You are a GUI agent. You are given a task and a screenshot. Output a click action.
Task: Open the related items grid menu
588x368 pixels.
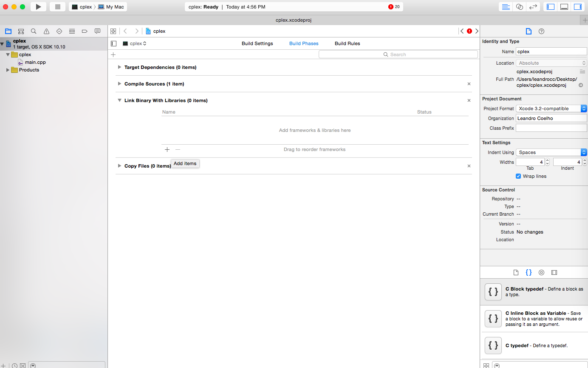tap(113, 31)
